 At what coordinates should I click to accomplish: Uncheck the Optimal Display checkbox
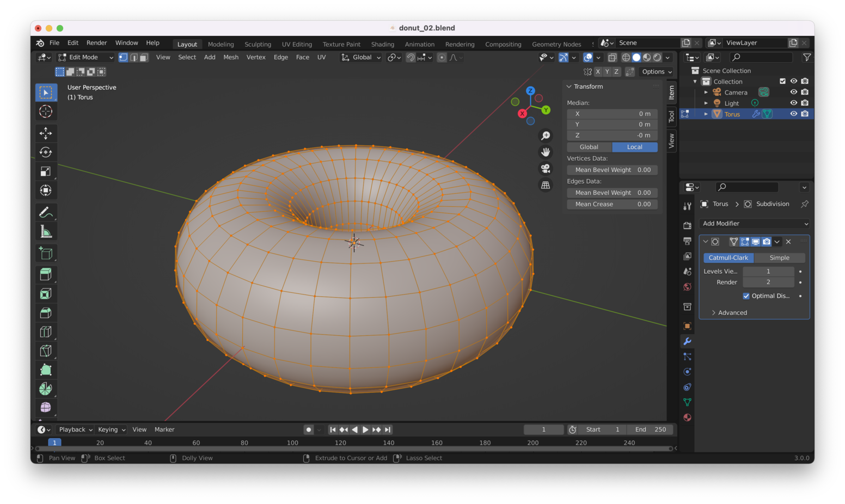point(746,296)
